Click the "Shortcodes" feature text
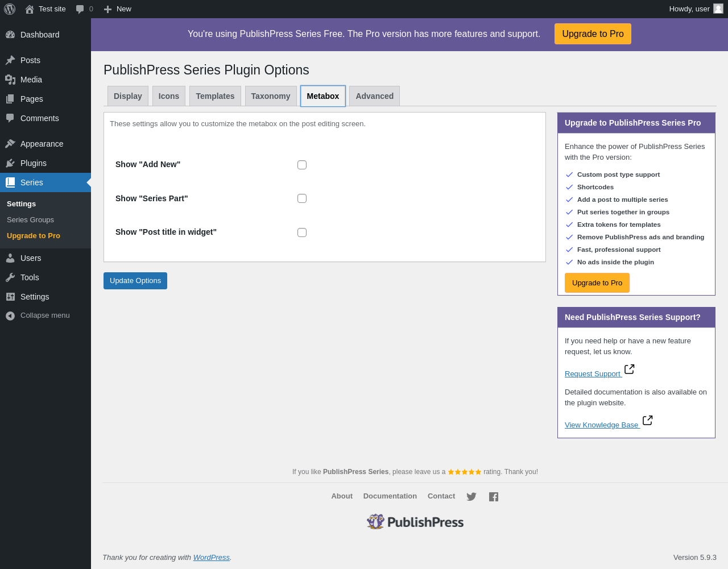 595,187
